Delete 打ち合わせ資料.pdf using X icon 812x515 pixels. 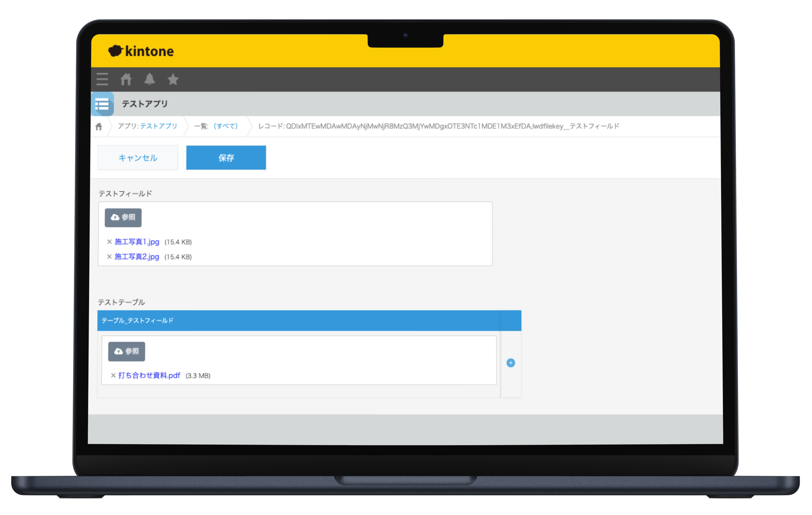[113, 375]
